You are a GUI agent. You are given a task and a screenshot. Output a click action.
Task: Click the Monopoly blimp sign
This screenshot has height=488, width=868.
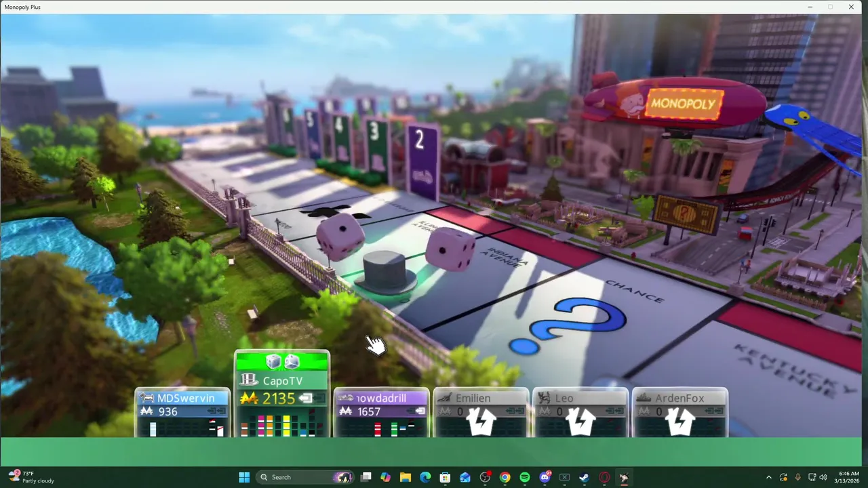click(x=683, y=104)
